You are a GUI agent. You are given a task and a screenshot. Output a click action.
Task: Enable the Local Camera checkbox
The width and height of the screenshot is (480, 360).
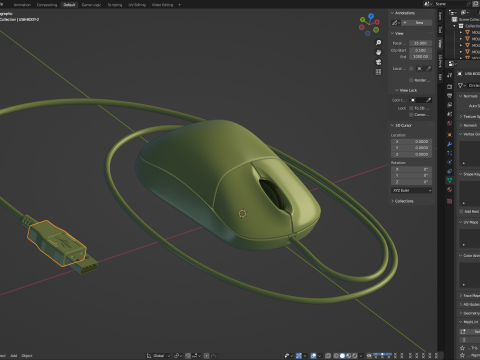pyautogui.click(x=411, y=68)
